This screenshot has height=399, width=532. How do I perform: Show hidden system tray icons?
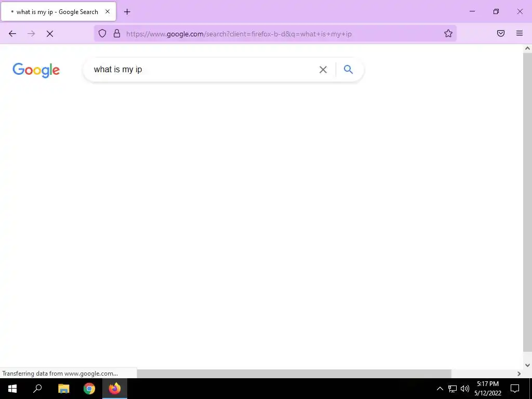point(440,389)
